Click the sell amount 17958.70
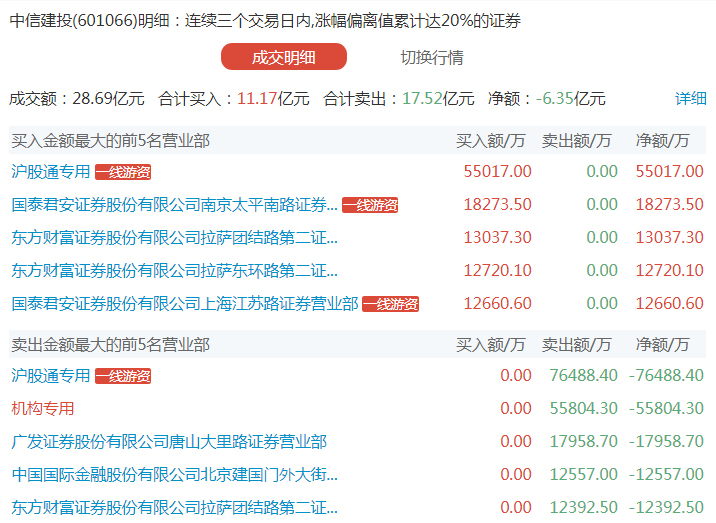The image size is (716, 523). pyautogui.click(x=583, y=442)
